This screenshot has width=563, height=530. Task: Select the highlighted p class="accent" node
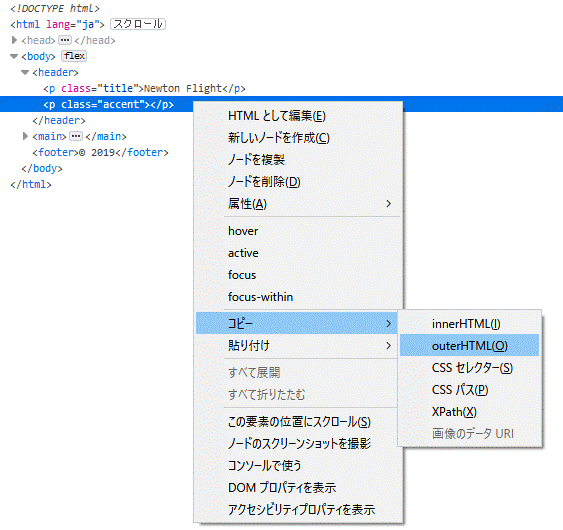(x=108, y=104)
